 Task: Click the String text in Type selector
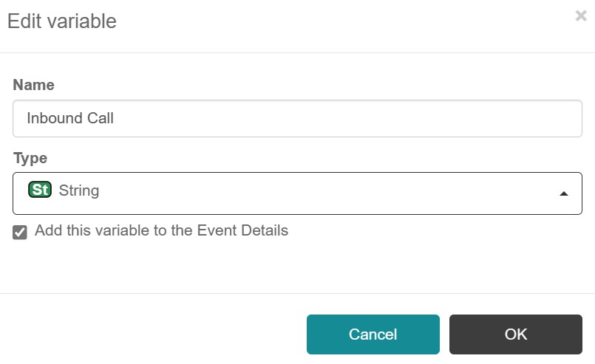tap(79, 190)
